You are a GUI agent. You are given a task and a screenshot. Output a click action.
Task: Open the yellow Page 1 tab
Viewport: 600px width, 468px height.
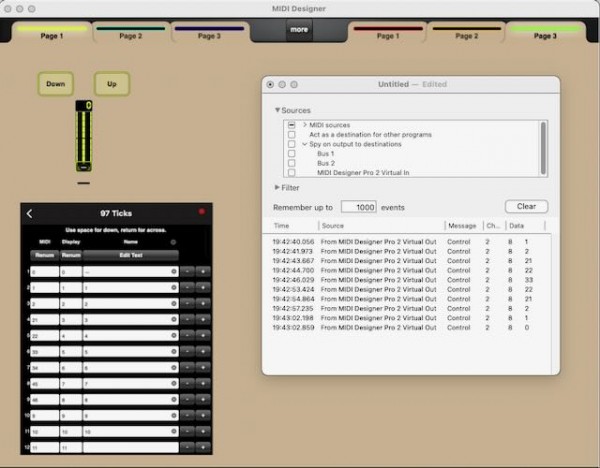click(52, 33)
